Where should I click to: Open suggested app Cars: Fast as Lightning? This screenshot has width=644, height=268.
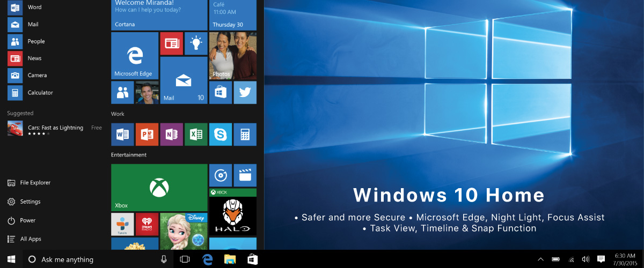point(54,129)
